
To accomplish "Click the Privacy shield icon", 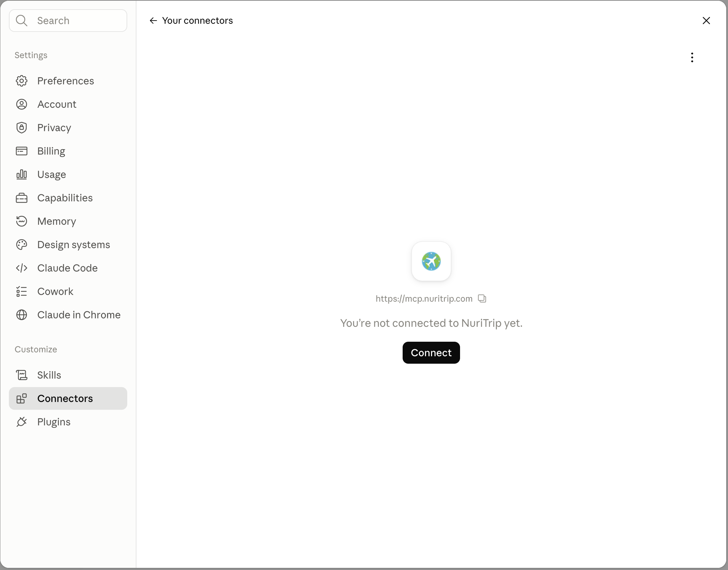I will tap(22, 128).
